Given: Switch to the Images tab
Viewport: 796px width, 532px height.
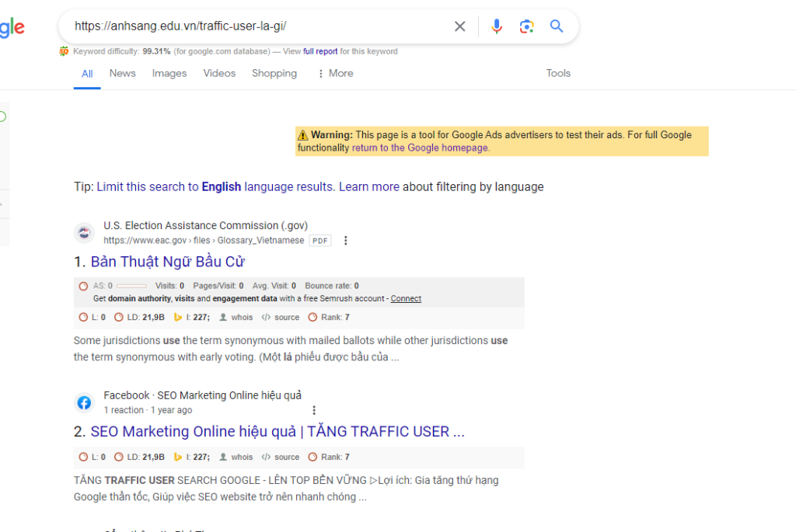Looking at the screenshot, I should coord(169,74).
